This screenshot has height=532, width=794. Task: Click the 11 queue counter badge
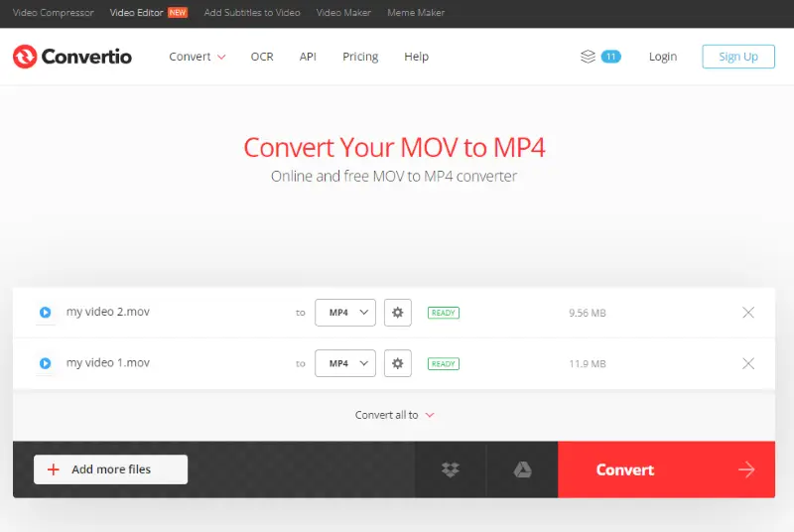[610, 57]
